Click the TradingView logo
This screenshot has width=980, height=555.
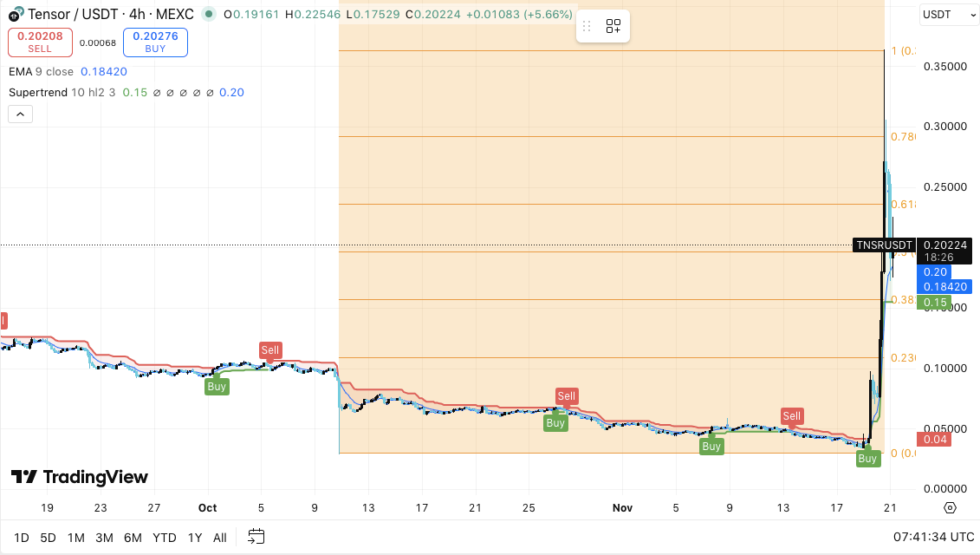[79, 476]
